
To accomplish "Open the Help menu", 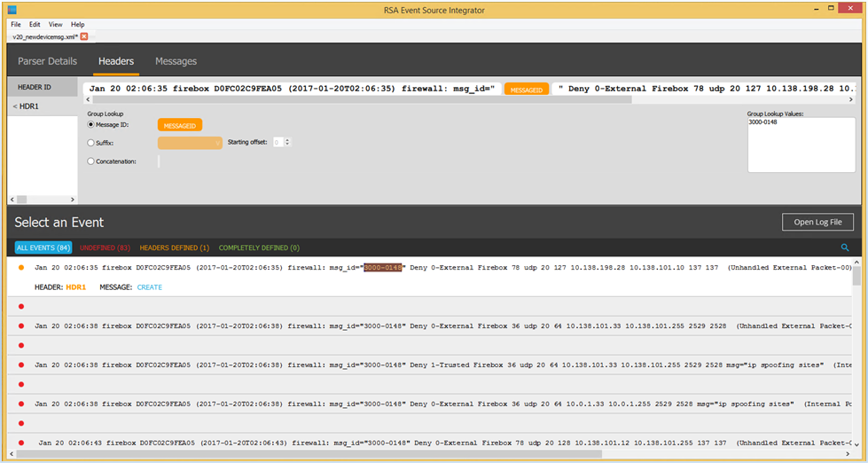I will coord(78,24).
